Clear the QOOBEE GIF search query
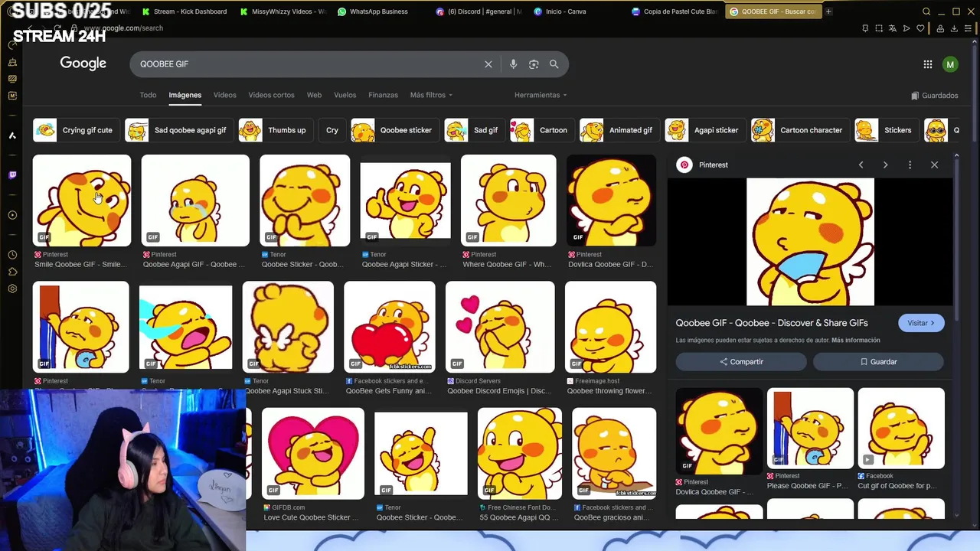Image resolution: width=980 pixels, height=551 pixels. (488, 64)
